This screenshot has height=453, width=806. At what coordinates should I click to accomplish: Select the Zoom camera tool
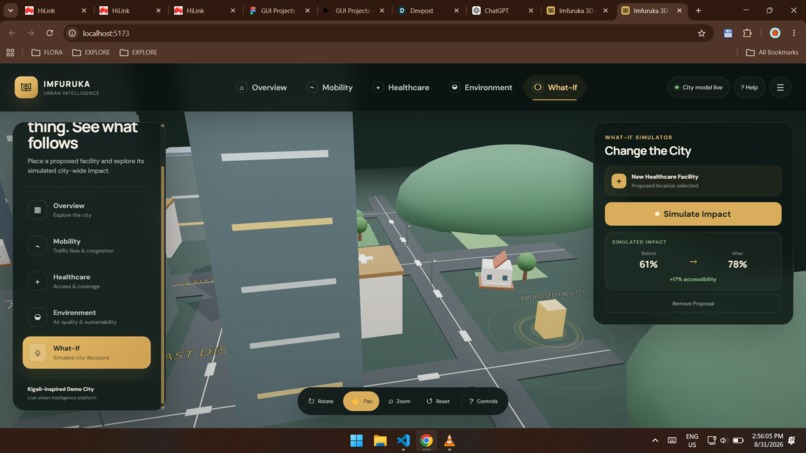click(399, 401)
